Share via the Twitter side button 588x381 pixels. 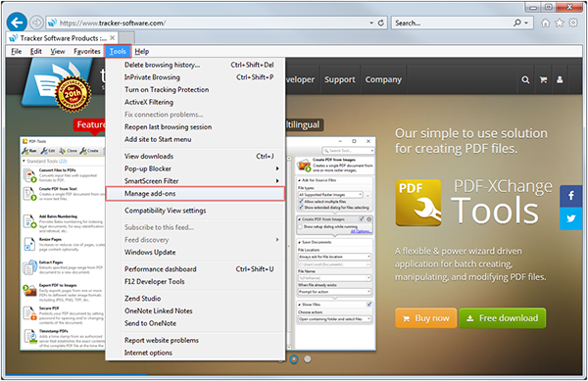tap(570, 218)
